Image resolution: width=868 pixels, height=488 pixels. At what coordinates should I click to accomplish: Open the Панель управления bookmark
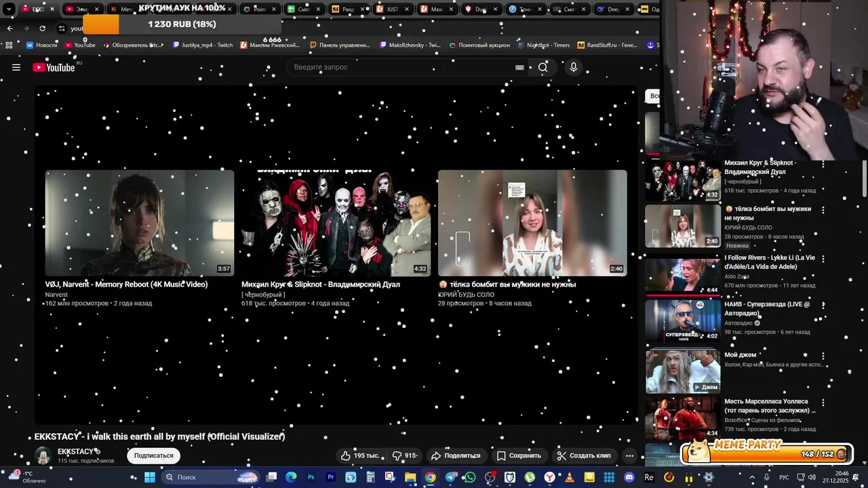[x=340, y=45]
